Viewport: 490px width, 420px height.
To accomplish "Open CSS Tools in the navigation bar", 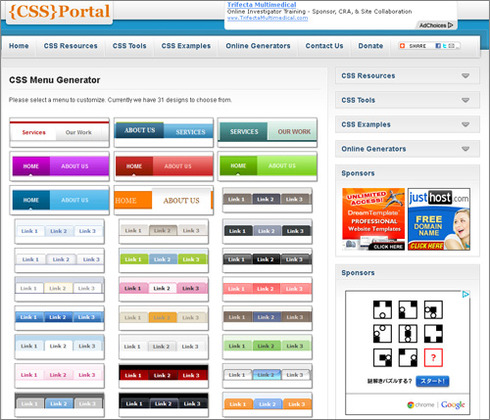I will tap(129, 46).
